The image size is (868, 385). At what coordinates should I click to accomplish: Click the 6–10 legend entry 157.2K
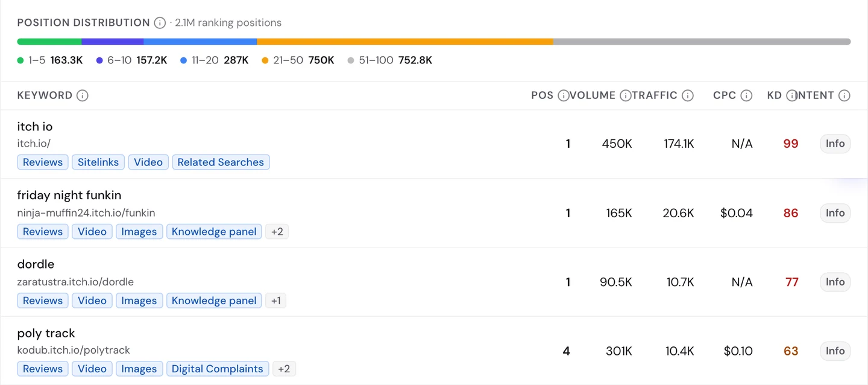[131, 60]
